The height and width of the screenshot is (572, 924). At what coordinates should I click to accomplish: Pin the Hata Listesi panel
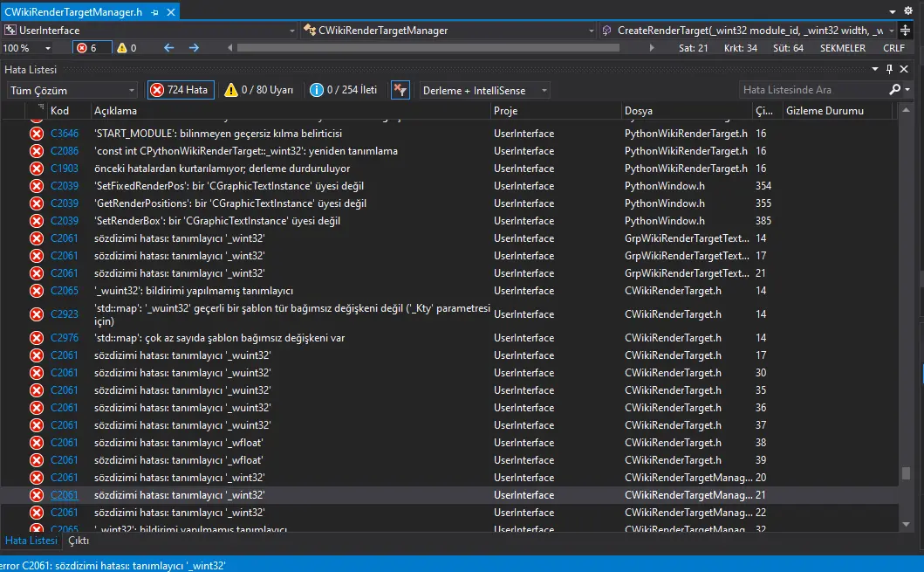(889, 69)
